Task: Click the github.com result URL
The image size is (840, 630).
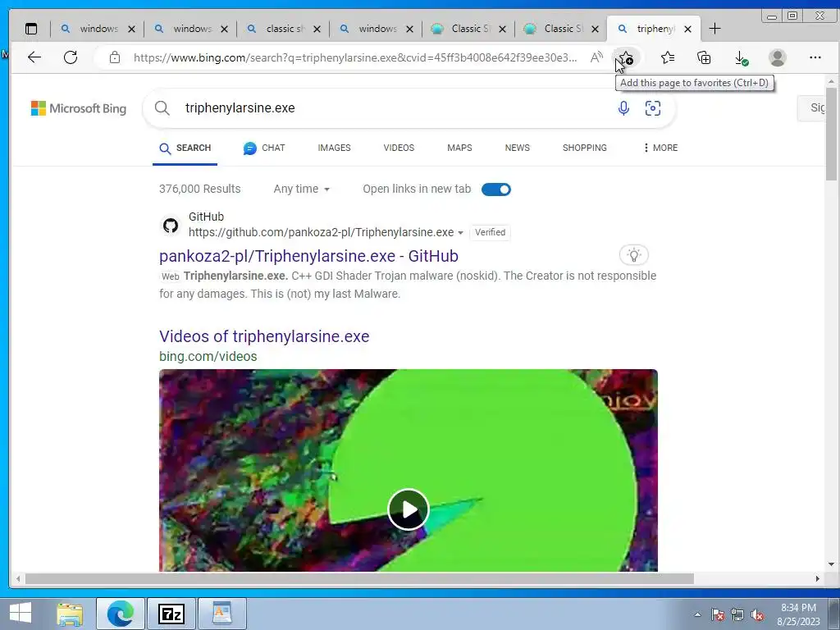Action: tap(321, 232)
